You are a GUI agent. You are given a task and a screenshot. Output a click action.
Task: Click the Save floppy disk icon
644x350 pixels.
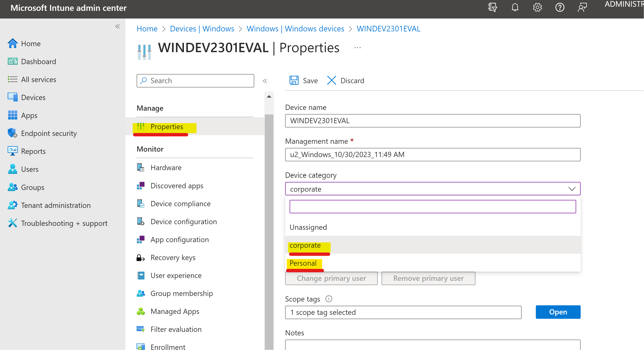point(294,80)
